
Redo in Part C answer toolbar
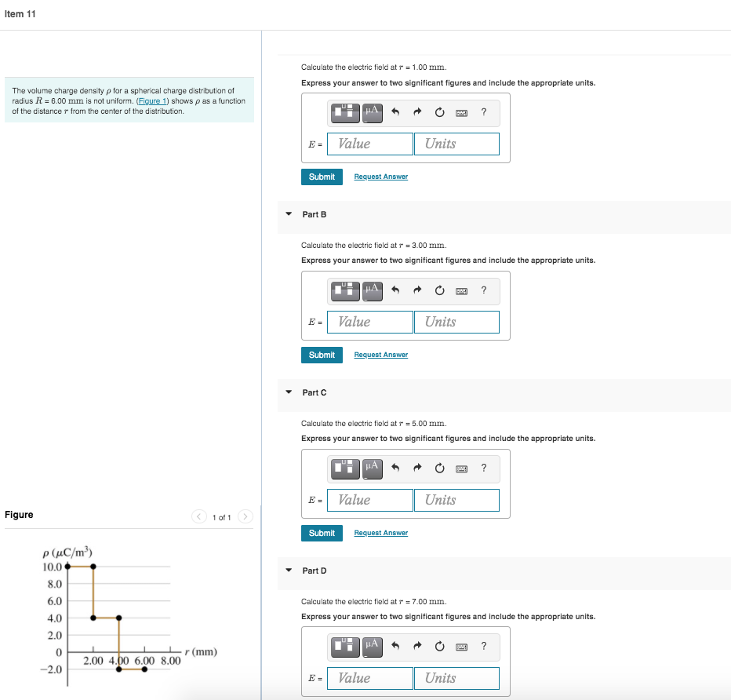tap(417, 468)
